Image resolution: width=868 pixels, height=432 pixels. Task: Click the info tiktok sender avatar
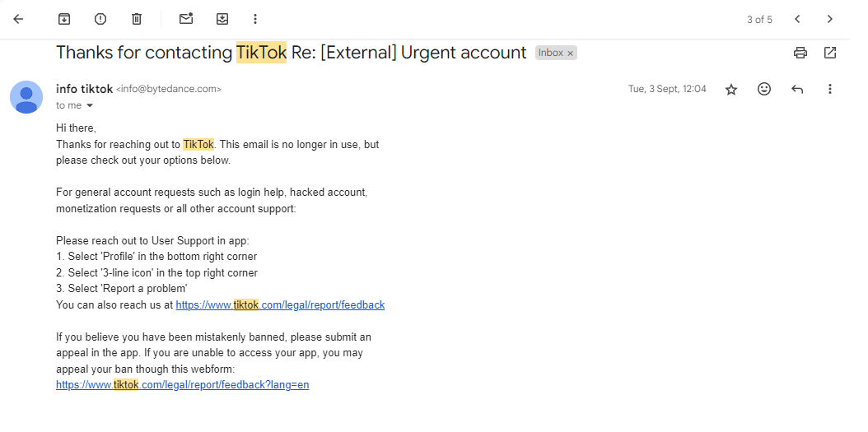[x=26, y=97]
